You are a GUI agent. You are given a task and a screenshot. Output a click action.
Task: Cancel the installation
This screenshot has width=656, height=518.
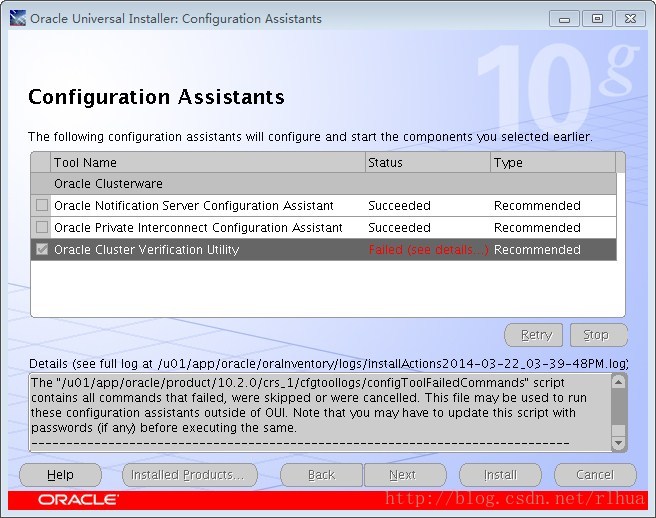tap(595, 475)
